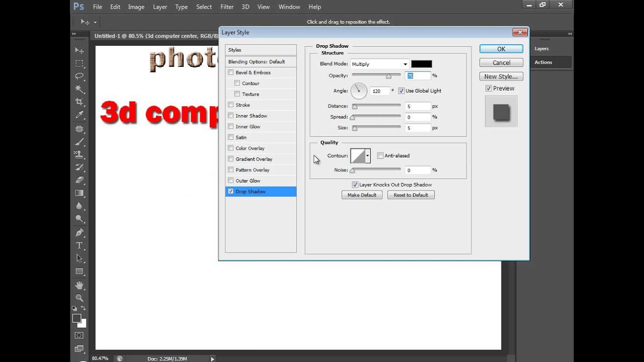Image resolution: width=644 pixels, height=362 pixels.
Task: Select the Gradient tool
Action: tap(79, 193)
